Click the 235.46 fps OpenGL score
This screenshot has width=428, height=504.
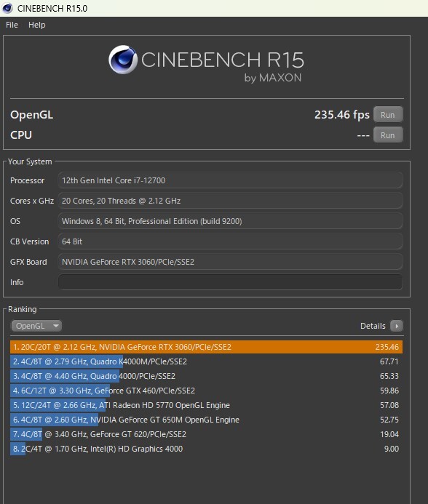point(342,115)
